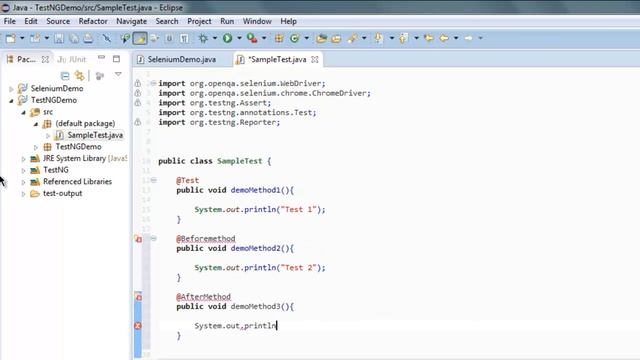Viewport: 640px width, 360px height.
Task: Toggle folding marker beside @Beforemethod annotation
Action: pos(153,238)
